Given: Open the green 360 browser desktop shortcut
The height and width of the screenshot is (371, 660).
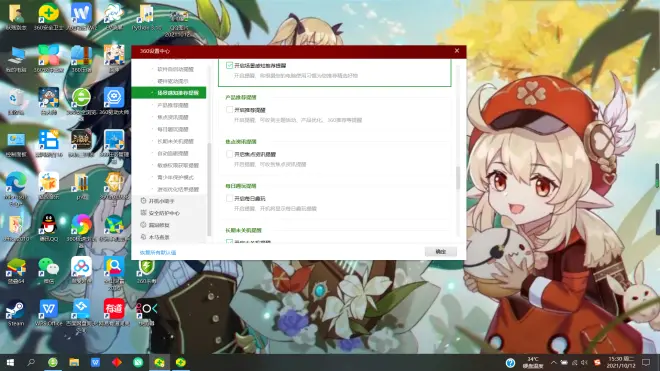Looking at the screenshot, I should pyautogui.click(x=81, y=102).
